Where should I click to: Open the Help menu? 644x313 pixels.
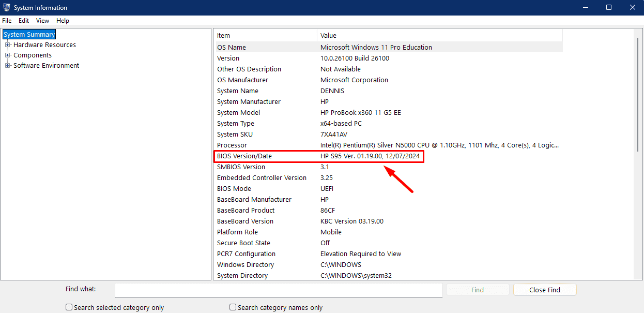63,21
